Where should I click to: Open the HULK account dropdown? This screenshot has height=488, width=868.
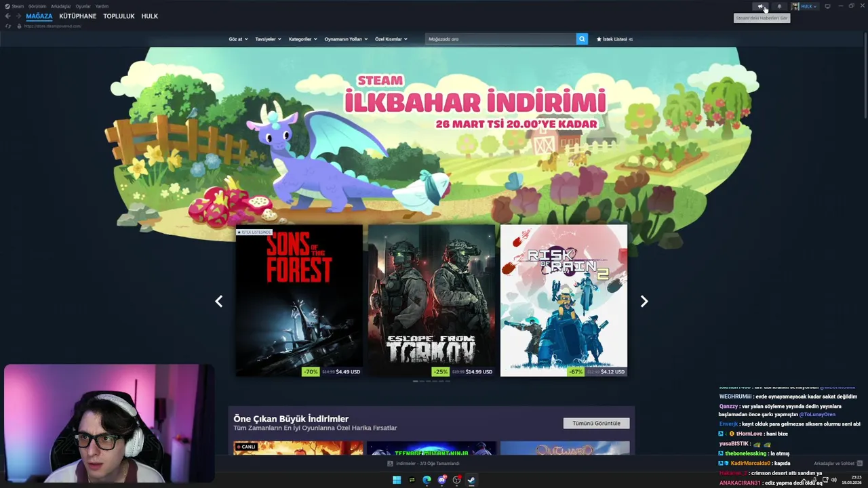point(804,6)
